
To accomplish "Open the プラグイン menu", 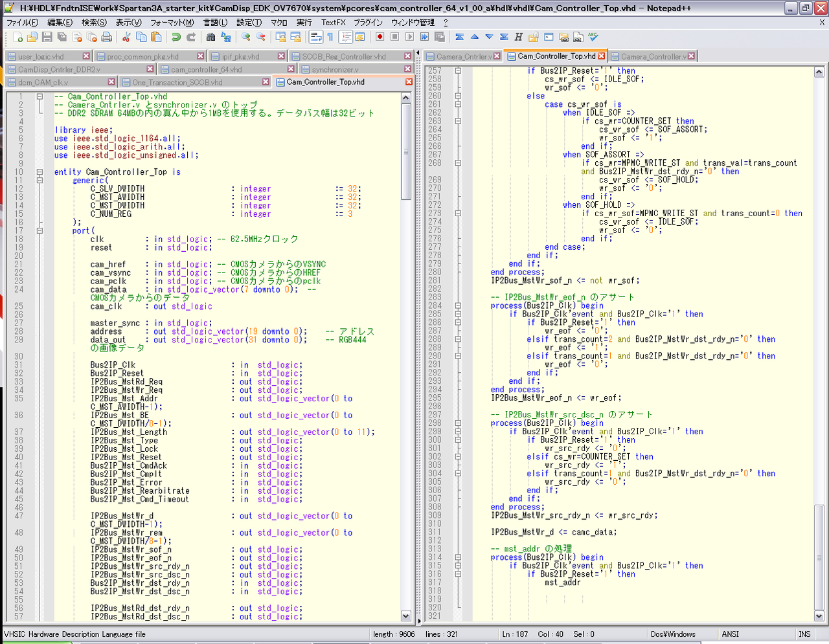I will pos(368,22).
